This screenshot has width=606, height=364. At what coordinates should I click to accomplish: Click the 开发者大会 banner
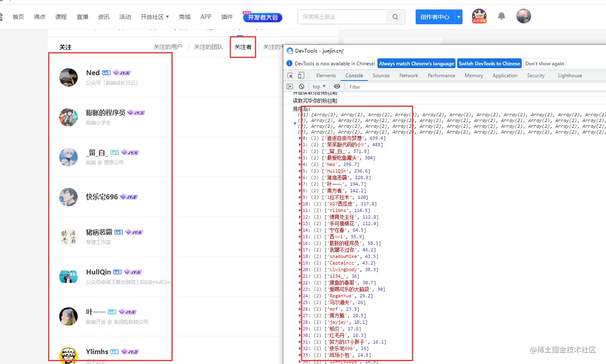262,16
